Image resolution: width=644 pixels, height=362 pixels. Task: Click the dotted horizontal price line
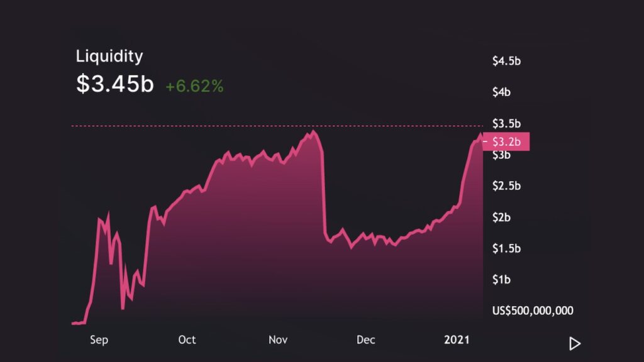point(277,126)
